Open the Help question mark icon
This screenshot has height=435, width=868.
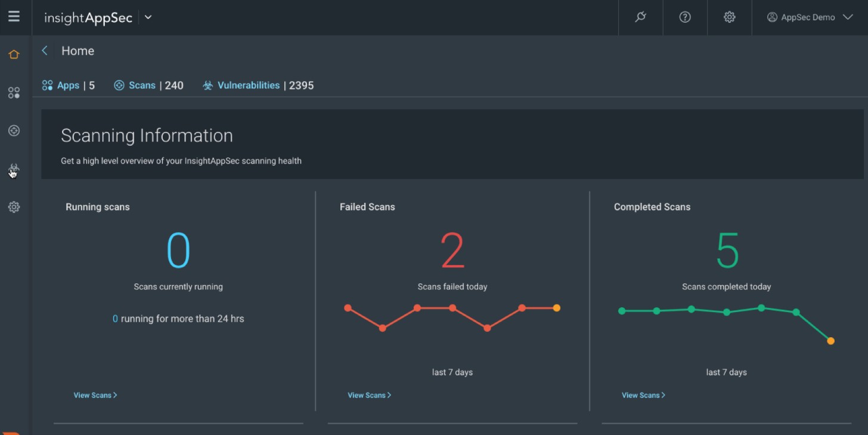(x=684, y=17)
